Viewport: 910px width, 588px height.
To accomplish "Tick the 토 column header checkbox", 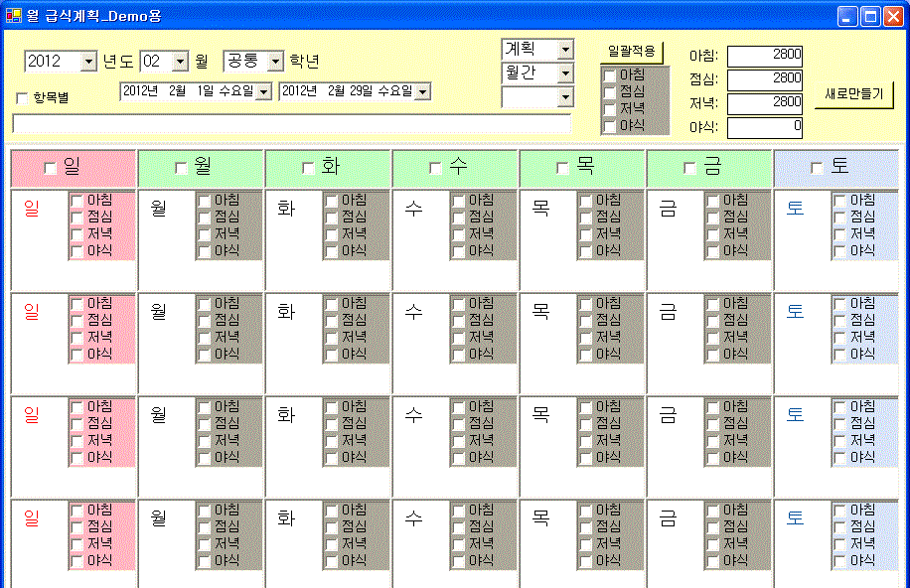I will [817, 168].
